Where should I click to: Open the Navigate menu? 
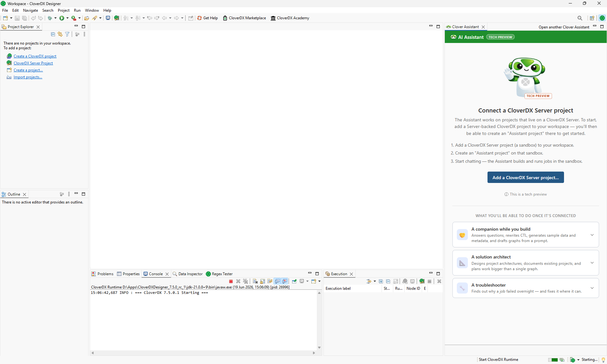click(x=30, y=10)
